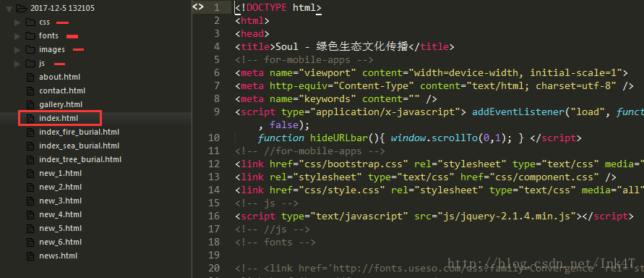
Task: Click the css folder icon
Action: pyautogui.click(x=30, y=22)
